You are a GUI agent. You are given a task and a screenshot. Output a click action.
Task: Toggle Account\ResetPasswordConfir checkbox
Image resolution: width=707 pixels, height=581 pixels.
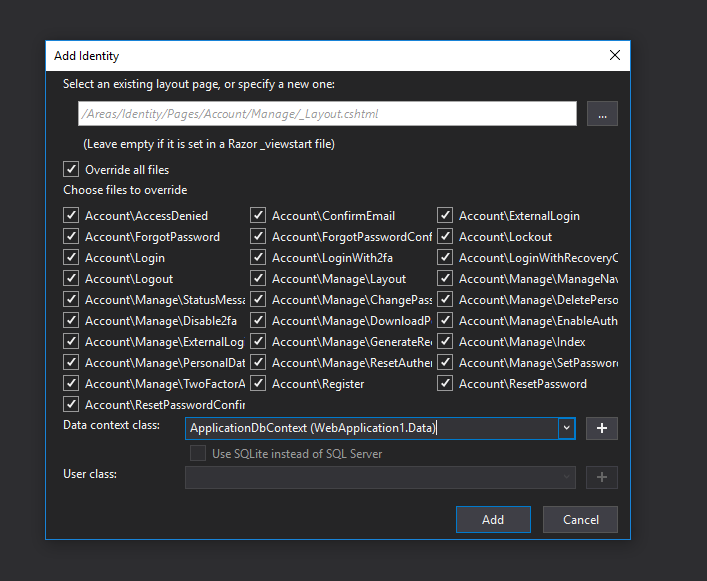tap(71, 404)
